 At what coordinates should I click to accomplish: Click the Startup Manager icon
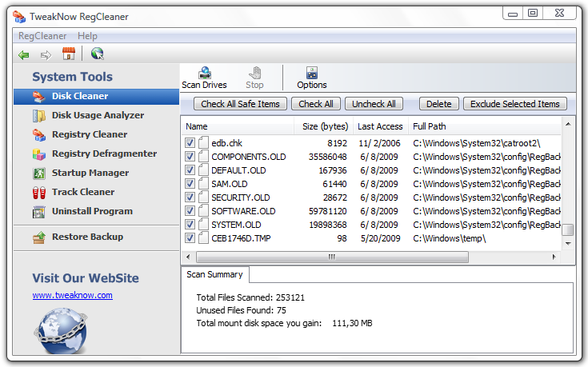[39, 174]
